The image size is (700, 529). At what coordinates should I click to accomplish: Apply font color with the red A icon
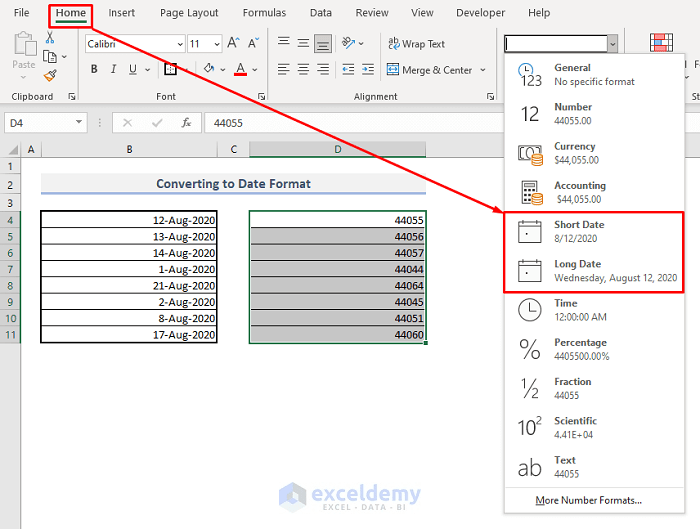tap(241, 69)
